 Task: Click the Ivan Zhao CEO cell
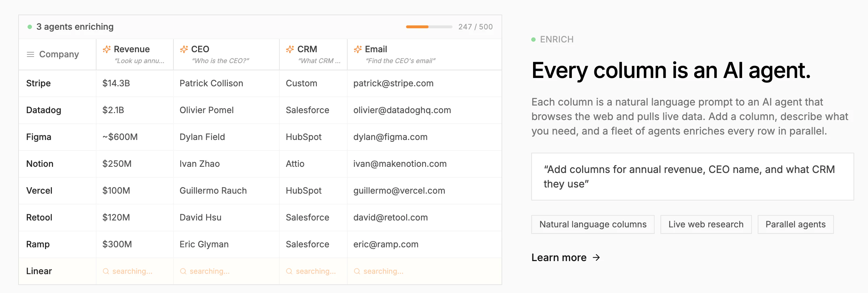tap(226, 164)
